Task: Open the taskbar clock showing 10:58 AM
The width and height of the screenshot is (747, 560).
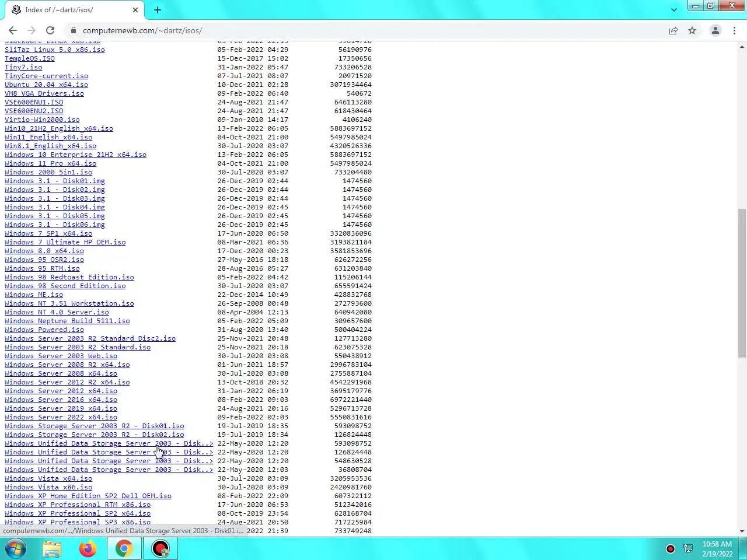Action: click(717, 549)
